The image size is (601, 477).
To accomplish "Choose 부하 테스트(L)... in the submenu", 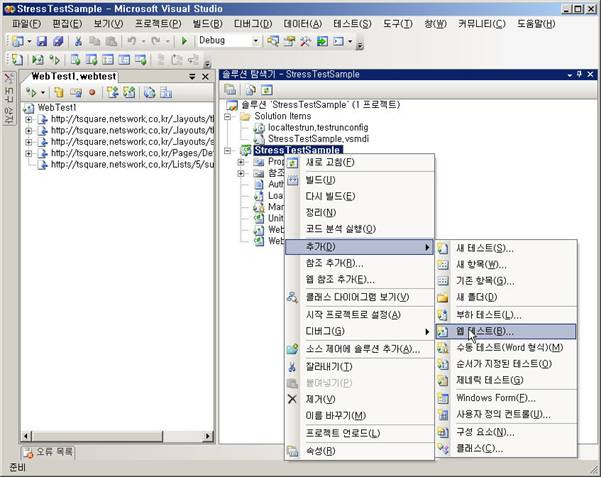I will [506, 315].
